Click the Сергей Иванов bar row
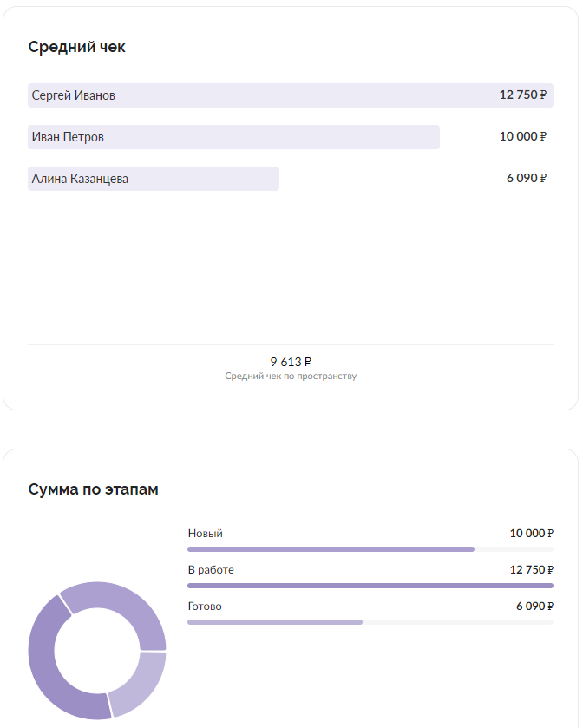Screen dimensions: 583x728 (x=291, y=95)
